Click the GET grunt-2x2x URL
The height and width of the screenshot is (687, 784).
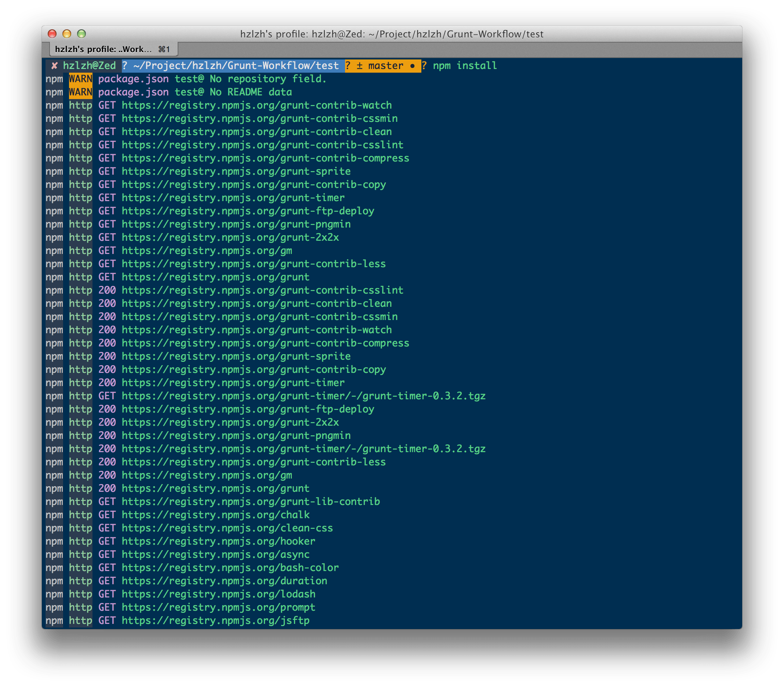(x=231, y=238)
